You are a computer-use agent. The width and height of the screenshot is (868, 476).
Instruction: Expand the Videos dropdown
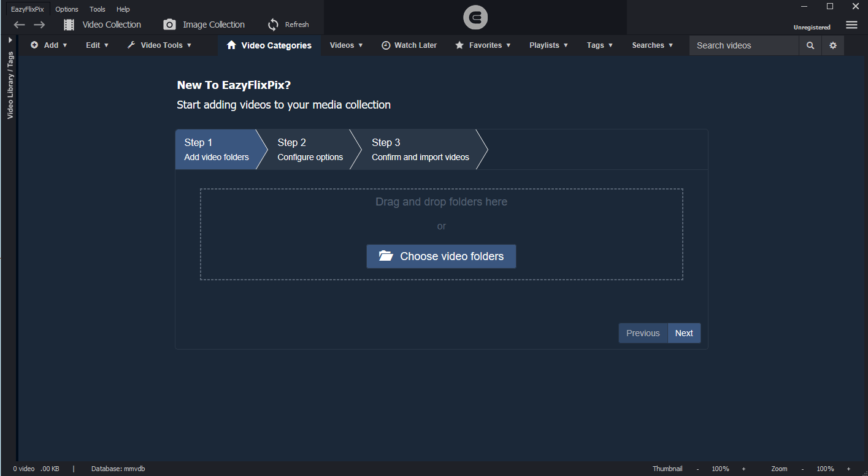pyautogui.click(x=347, y=45)
